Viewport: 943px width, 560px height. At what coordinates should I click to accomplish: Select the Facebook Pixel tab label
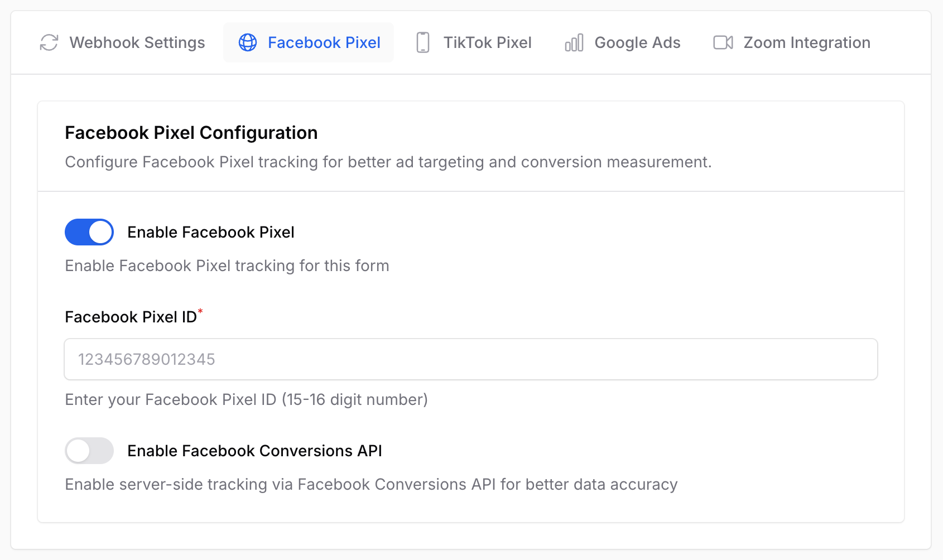324,42
